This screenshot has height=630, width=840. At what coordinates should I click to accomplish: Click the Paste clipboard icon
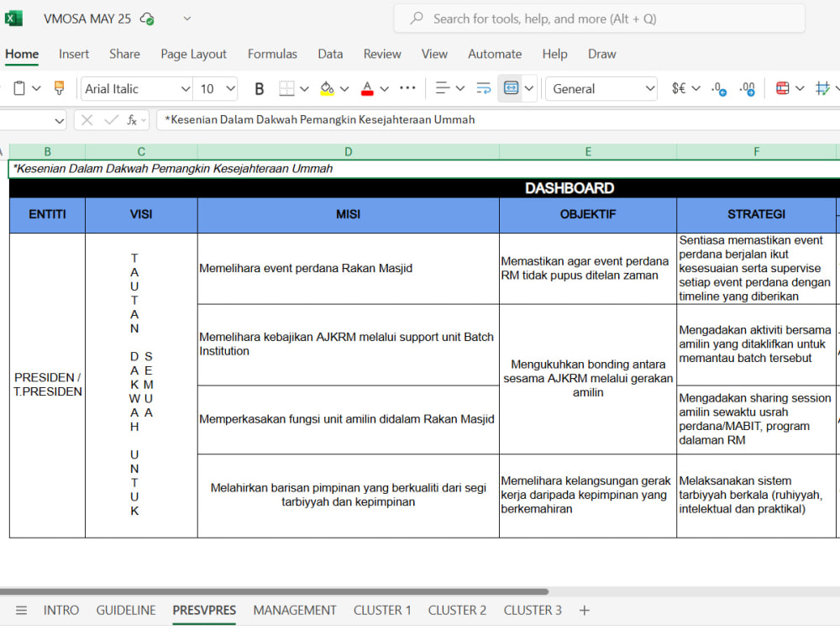click(19, 88)
